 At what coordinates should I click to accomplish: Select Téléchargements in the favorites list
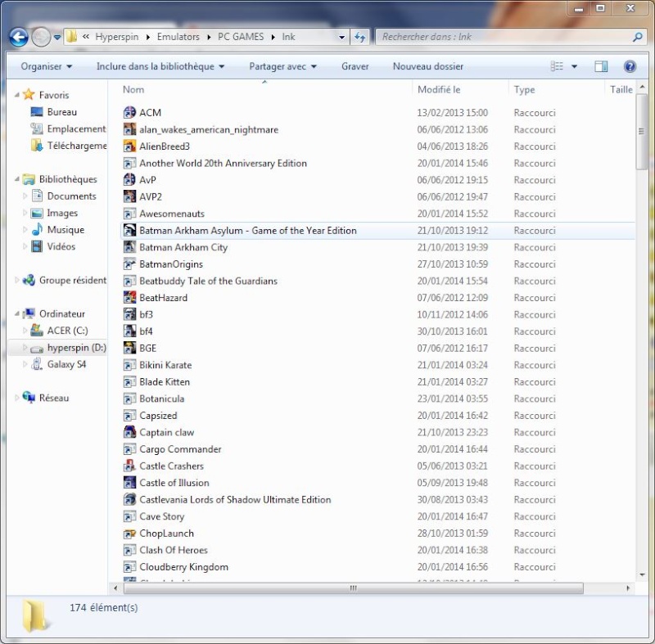[x=77, y=146]
